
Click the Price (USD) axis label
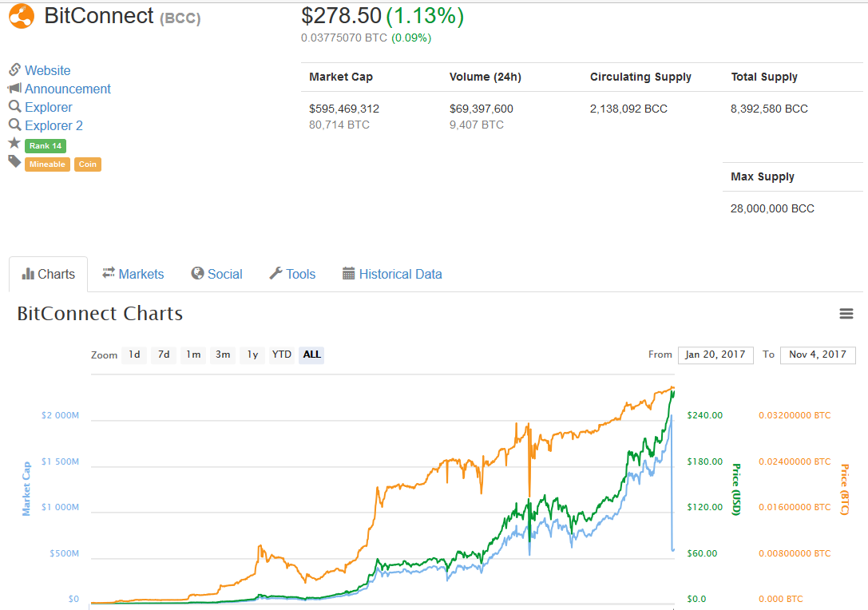735,489
